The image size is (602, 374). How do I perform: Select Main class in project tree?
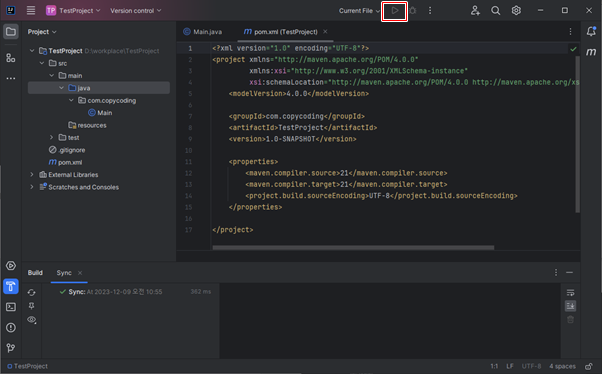(x=100, y=113)
